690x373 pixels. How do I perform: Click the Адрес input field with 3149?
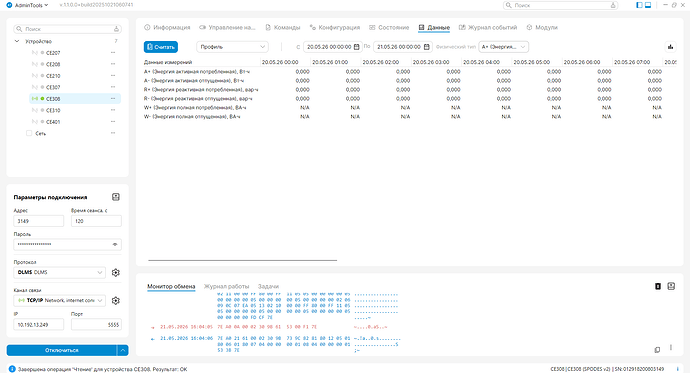[39, 221]
